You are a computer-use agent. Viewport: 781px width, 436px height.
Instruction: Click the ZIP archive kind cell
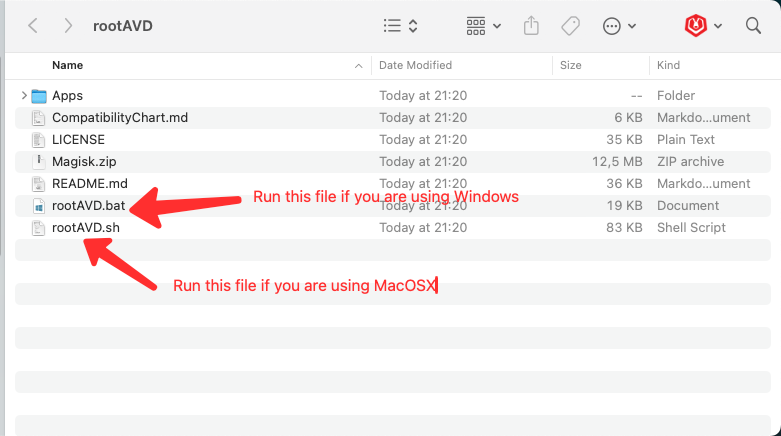tap(690, 161)
